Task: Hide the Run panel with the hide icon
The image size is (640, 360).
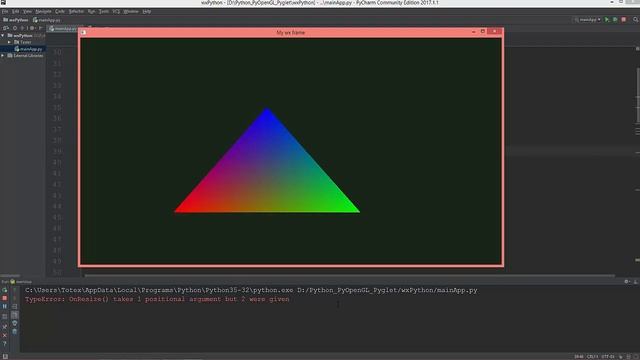Action: pyautogui.click(x=636, y=282)
